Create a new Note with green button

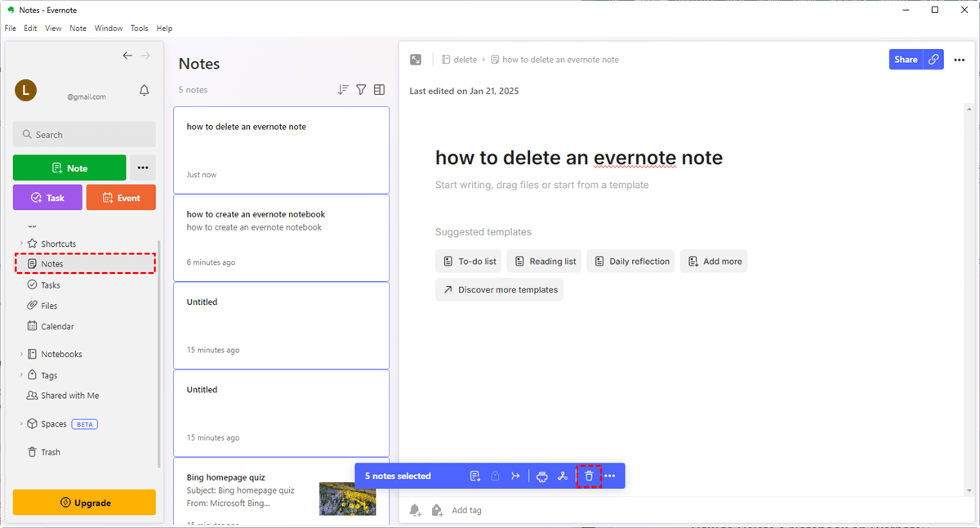(x=69, y=168)
